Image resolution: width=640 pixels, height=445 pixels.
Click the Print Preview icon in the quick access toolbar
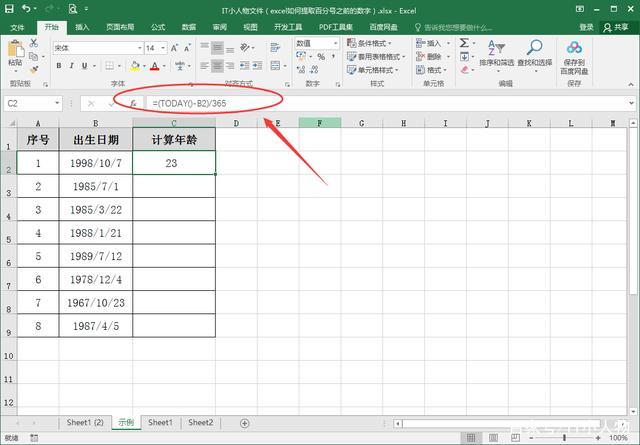click(x=73, y=9)
